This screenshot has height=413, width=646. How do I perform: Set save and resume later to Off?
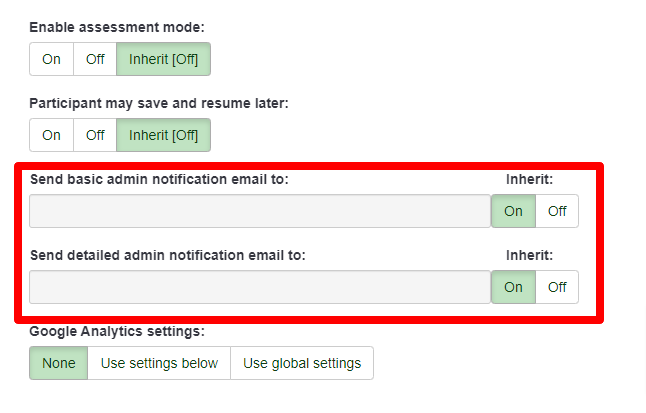coord(95,135)
